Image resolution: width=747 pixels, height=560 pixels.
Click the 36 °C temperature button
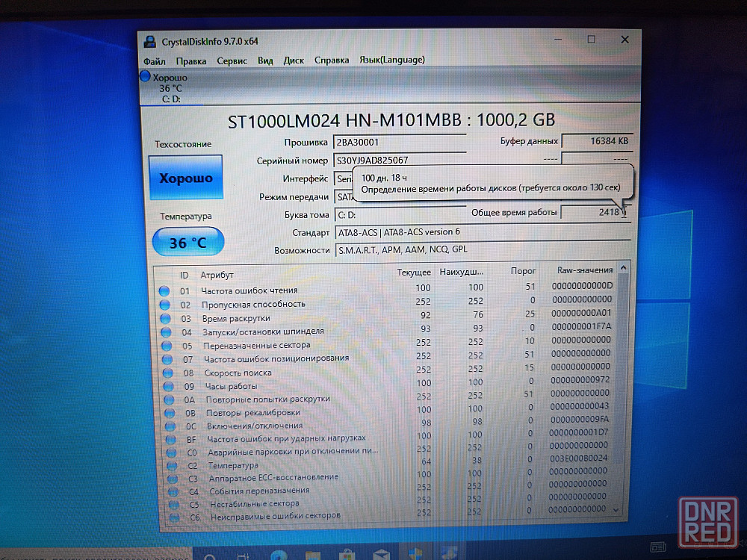tap(188, 243)
